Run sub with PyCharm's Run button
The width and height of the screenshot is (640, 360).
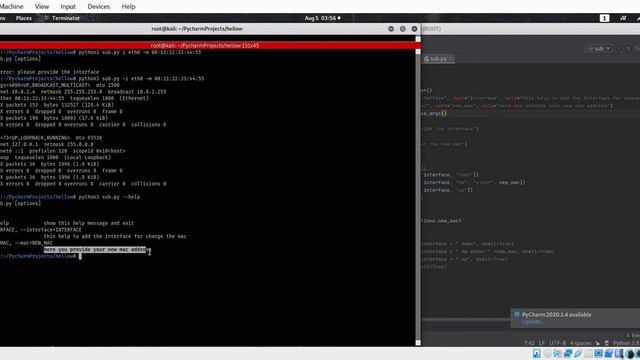619,48
